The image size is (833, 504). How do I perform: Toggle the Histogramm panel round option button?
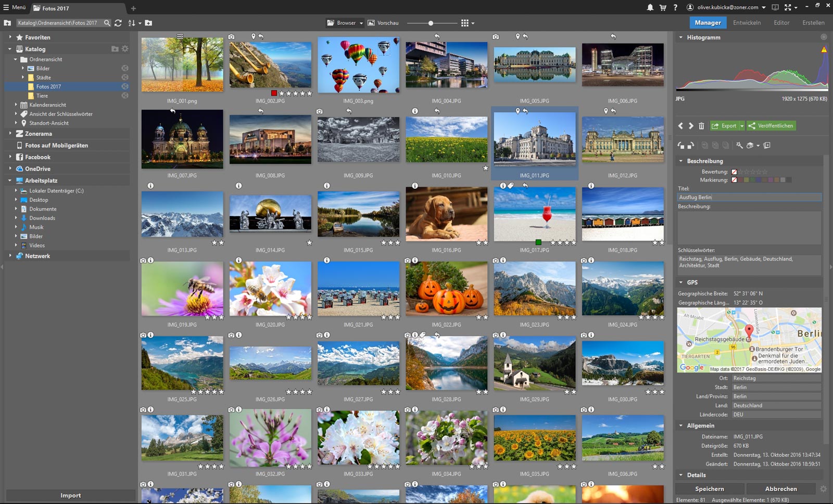824,37
